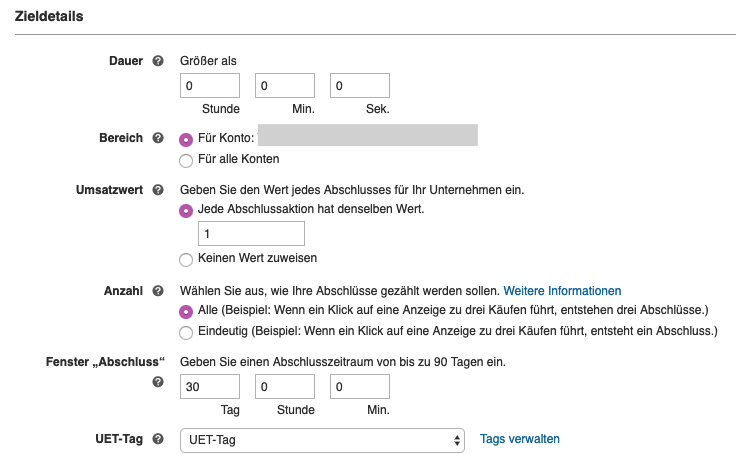Click the Tag field showing 30

(210, 387)
